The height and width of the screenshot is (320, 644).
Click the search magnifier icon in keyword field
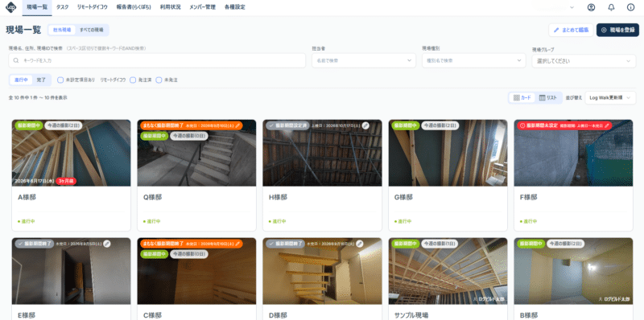16,60
